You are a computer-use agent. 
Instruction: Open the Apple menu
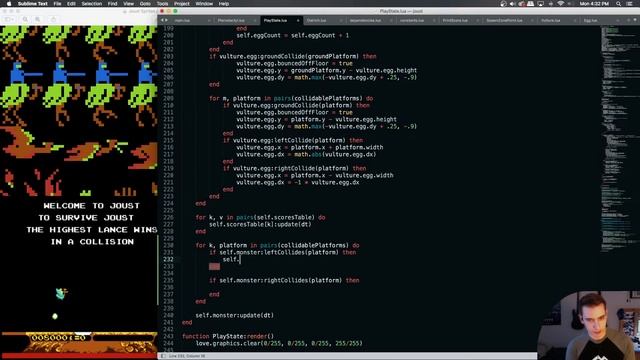[9, 4]
